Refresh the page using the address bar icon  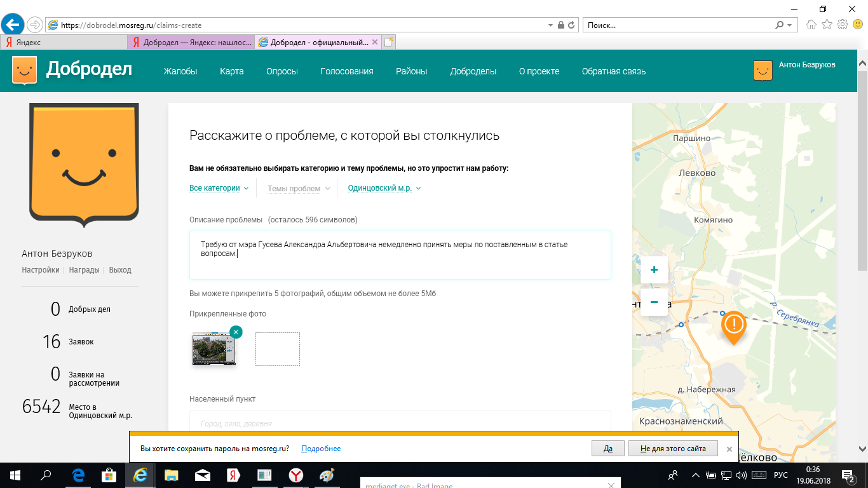[571, 25]
